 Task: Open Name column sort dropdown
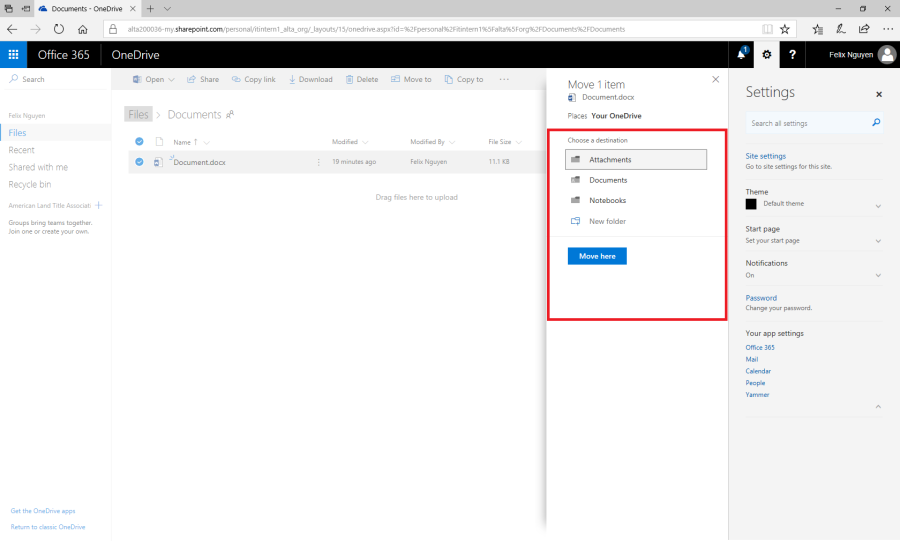[207, 142]
